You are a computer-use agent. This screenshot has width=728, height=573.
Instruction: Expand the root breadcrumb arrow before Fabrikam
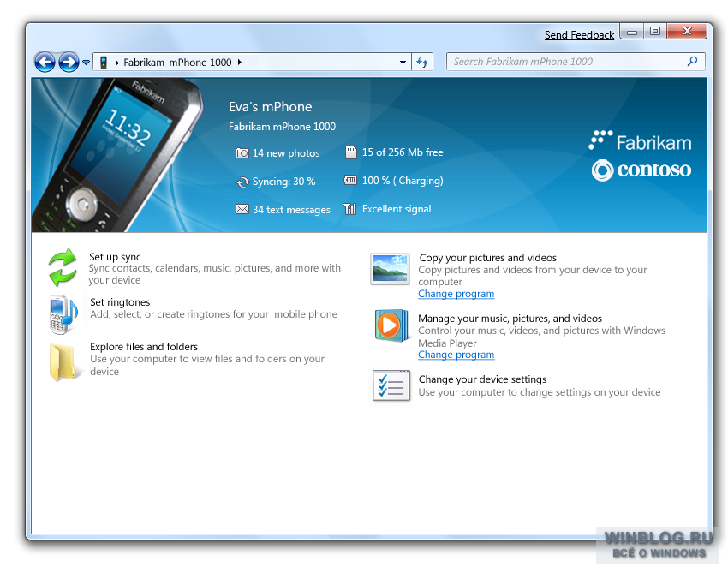117,63
